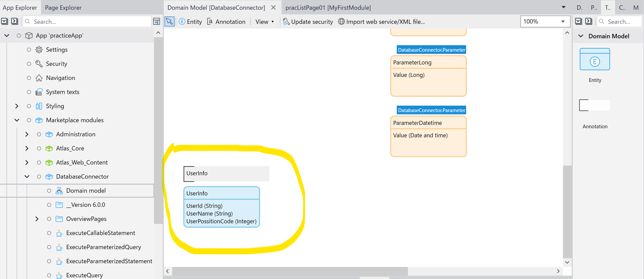Select the Domain model tree item
Screen dimensions: 644x279
(77, 191)
